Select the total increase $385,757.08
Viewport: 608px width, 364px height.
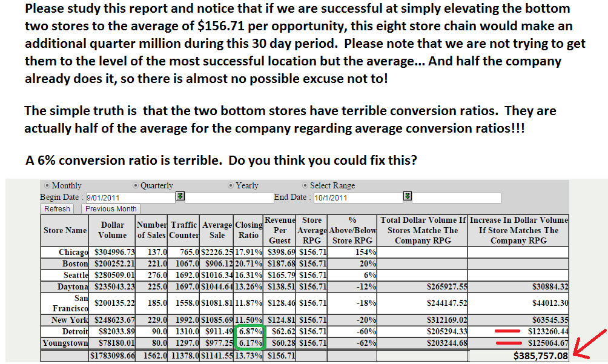tap(518, 356)
